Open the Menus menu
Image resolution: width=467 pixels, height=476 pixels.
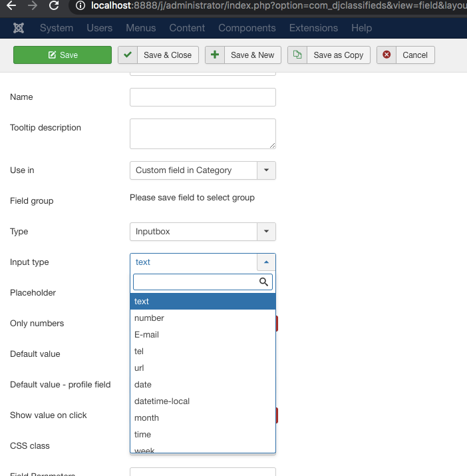pos(141,28)
